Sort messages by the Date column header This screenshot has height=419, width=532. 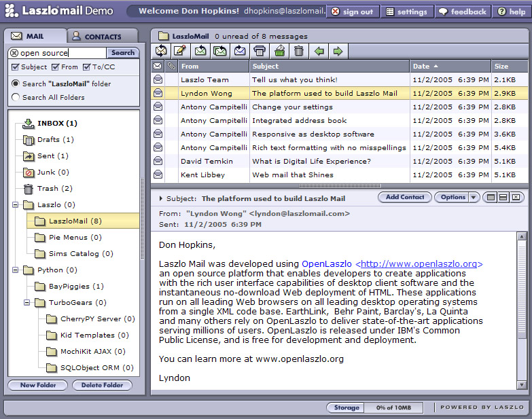450,66
